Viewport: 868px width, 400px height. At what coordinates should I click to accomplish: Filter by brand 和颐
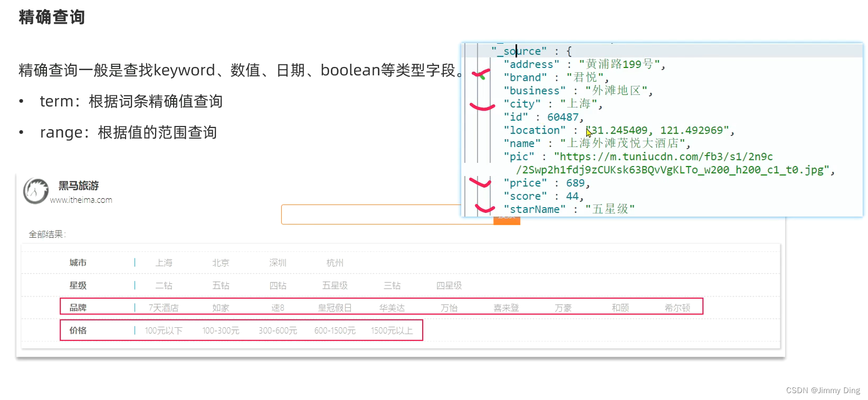tap(620, 308)
